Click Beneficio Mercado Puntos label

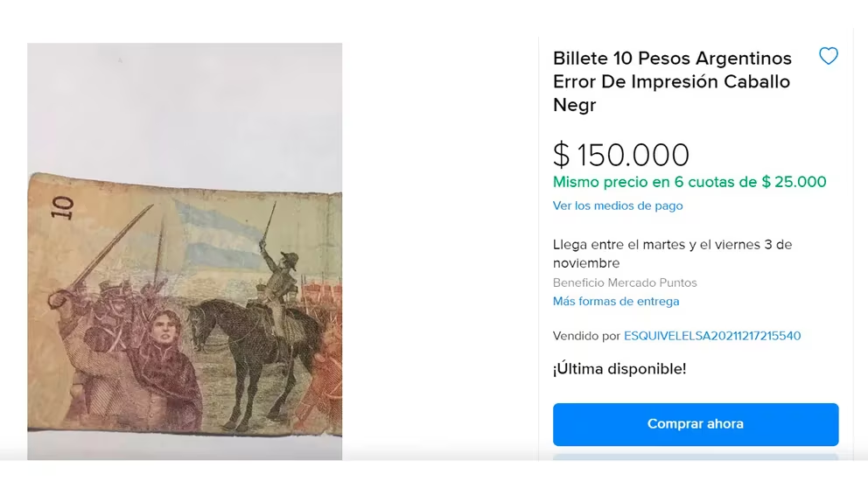625,282
